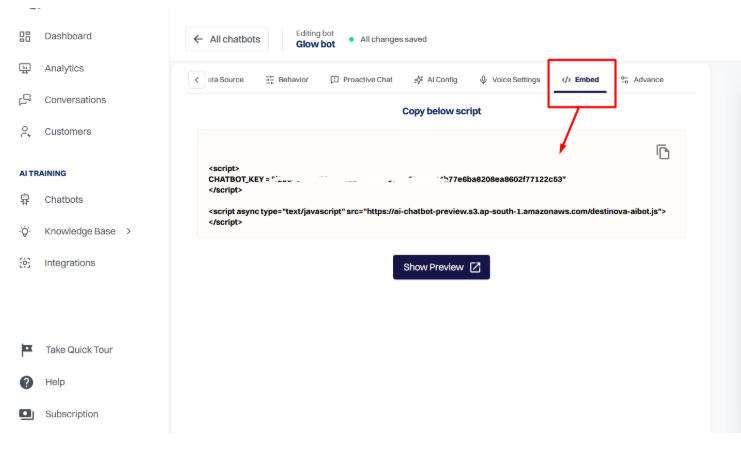This screenshot has height=453, width=741.
Task: Click the CHATBOT_KEY line in script
Action: pos(387,179)
